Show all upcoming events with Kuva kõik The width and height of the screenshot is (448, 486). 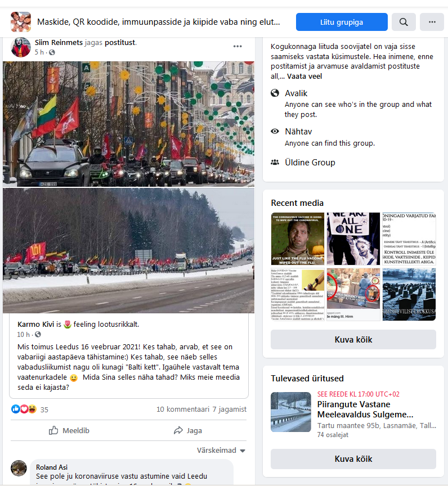point(353,459)
